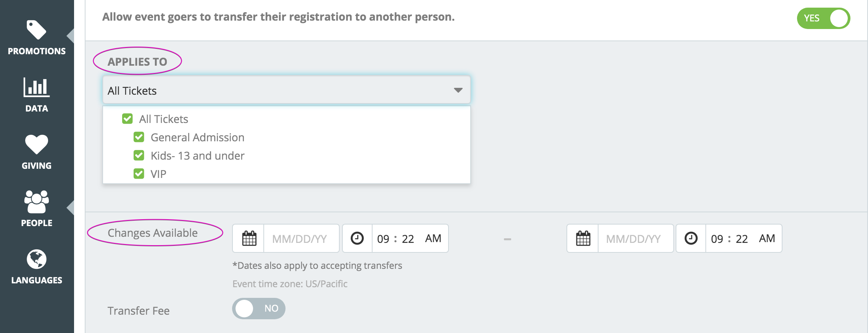Click the start time clock icon
The height and width of the screenshot is (333, 868).
click(357, 239)
